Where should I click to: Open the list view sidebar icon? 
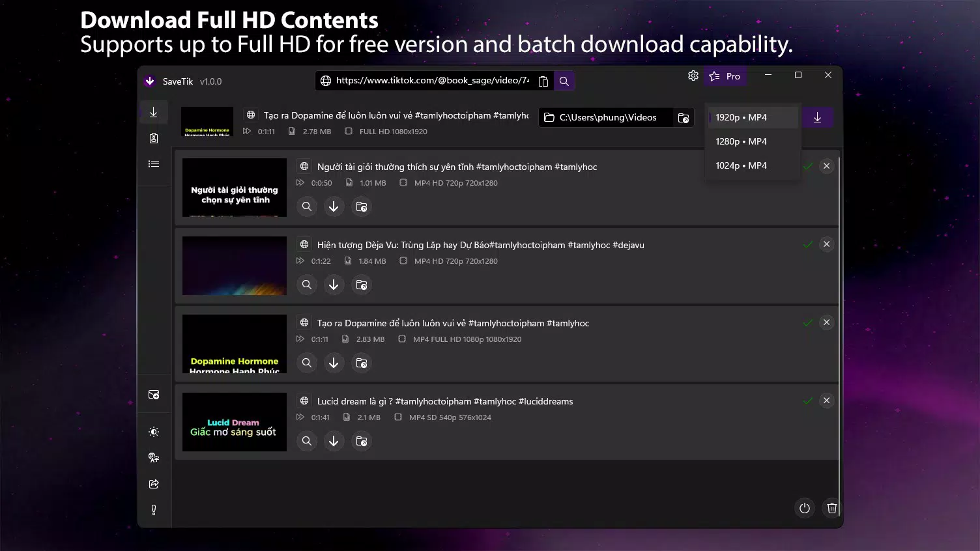pyautogui.click(x=154, y=164)
